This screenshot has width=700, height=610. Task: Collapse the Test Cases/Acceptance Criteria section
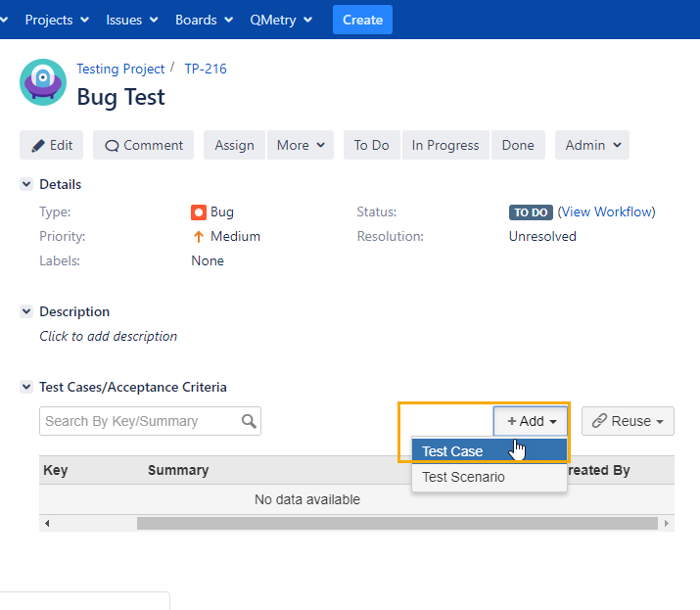[x=26, y=387]
